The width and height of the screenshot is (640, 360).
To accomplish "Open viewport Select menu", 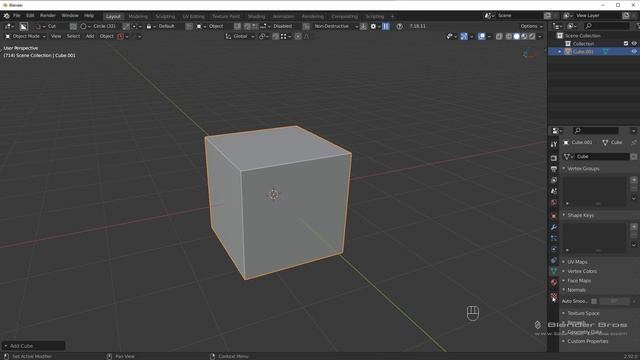I will (73, 36).
